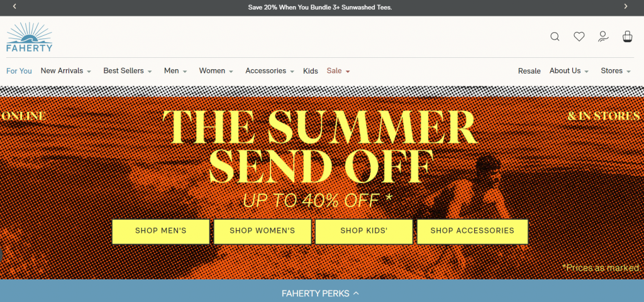Go to homepage via Faherty logo

click(x=30, y=37)
